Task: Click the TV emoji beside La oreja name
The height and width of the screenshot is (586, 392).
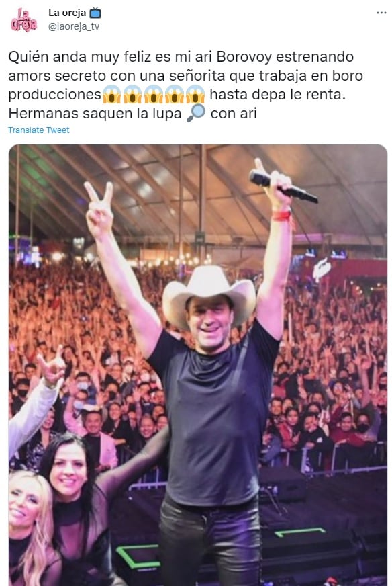Action: [95, 13]
